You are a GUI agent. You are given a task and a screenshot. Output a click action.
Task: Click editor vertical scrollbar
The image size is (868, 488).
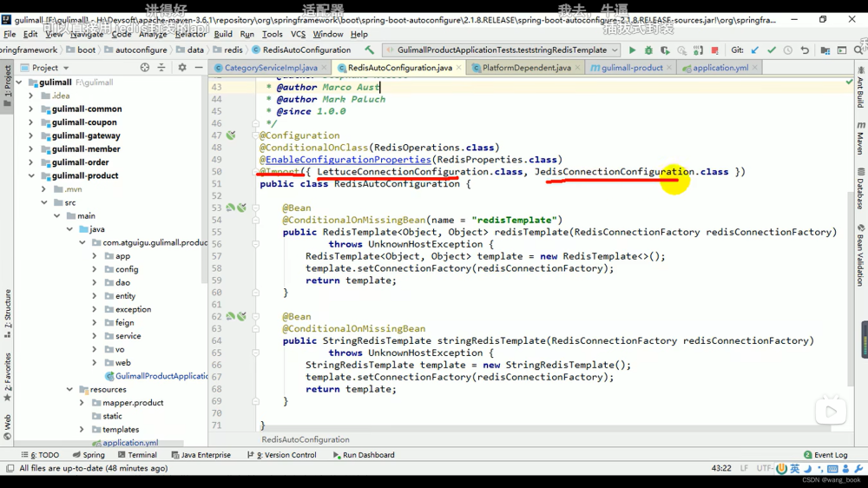[x=852, y=288]
